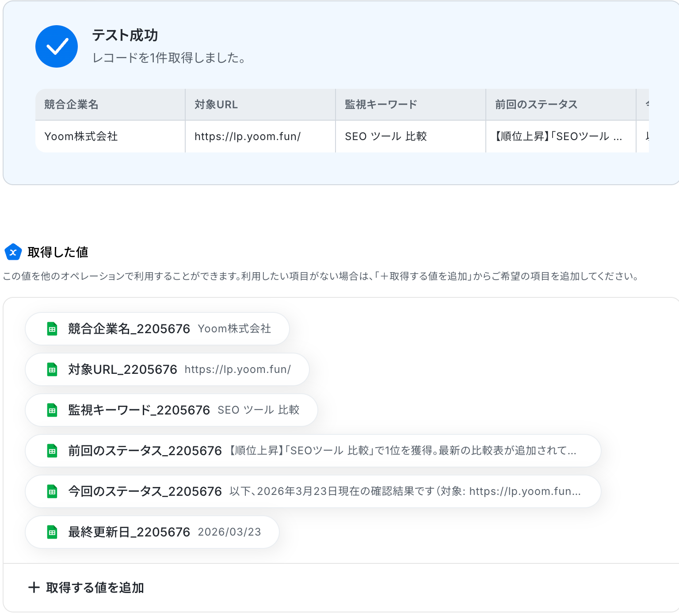Select the 最終更新日_2205676 value chip
This screenshot has height=616, width=679.
coord(152,532)
